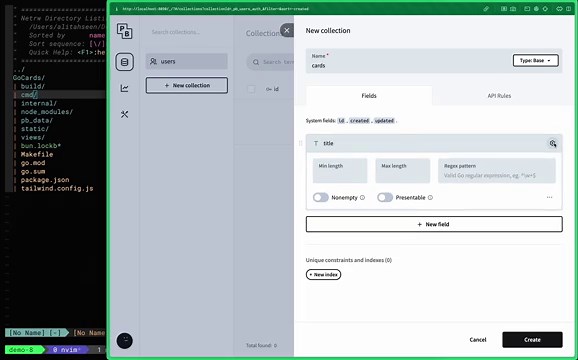Screen dimensions: 578x360
Task: Click 'Unique constraints and indexes (0)' label
Action: click(348, 260)
